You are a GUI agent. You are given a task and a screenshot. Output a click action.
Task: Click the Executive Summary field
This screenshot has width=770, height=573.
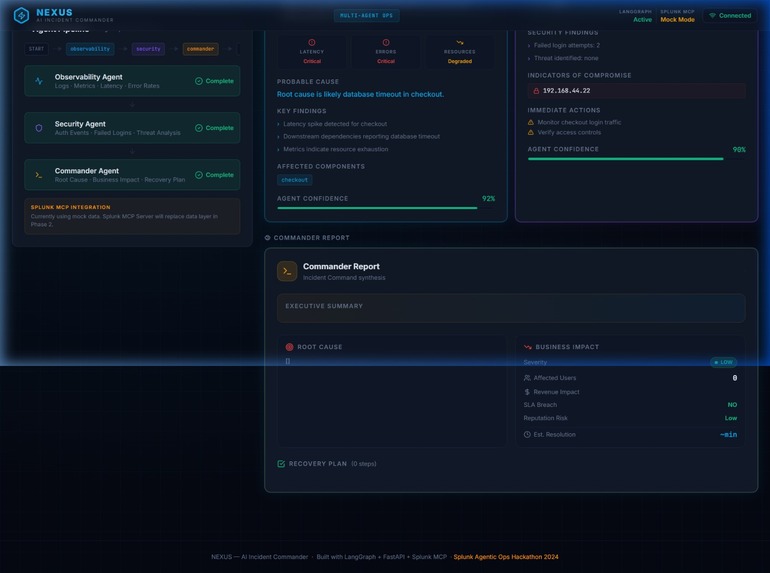point(511,308)
